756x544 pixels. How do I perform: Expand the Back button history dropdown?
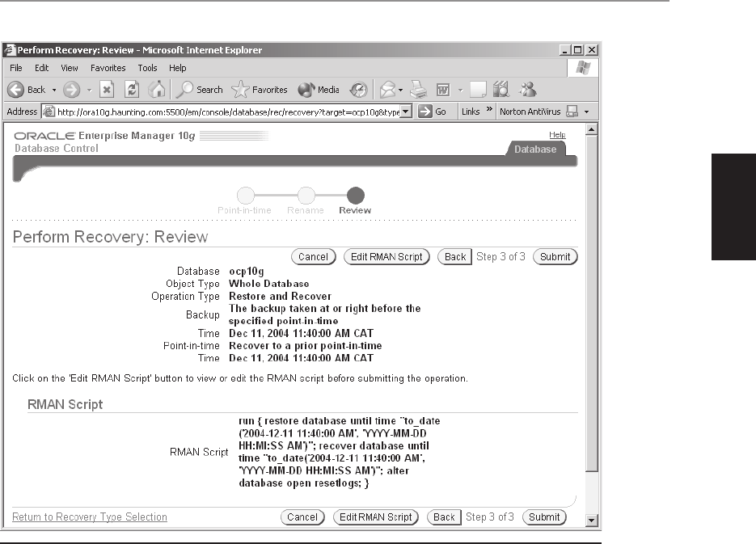point(54,90)
